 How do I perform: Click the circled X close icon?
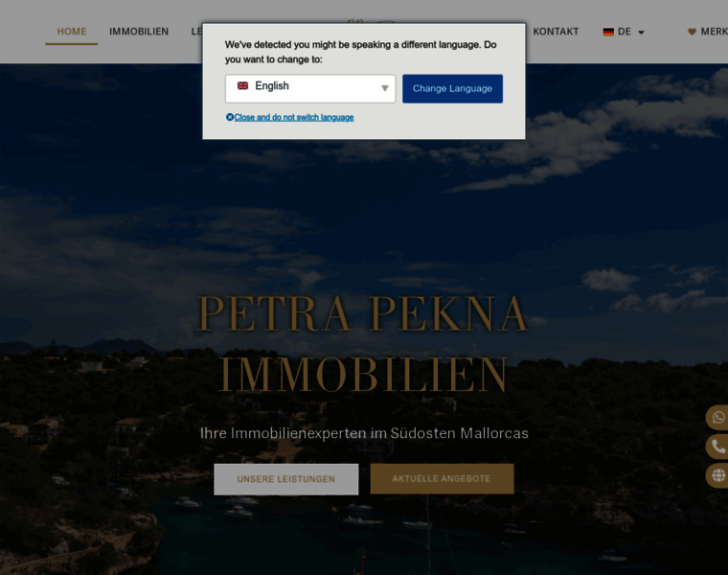[x=229, y=117]
